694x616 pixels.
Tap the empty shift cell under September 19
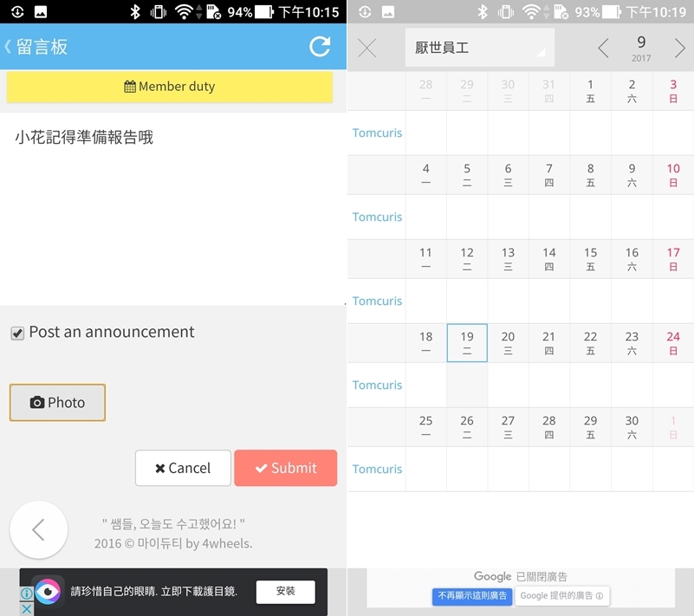click(x=467, y=385)
